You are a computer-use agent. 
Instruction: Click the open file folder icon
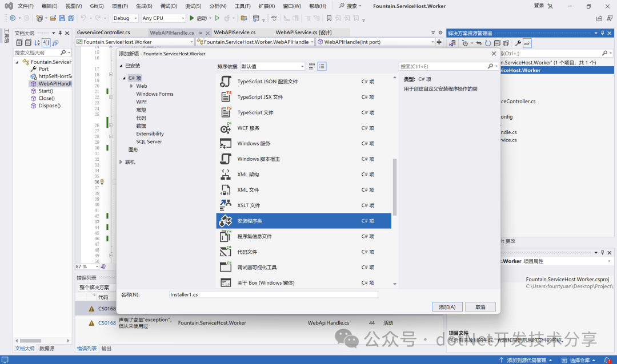point(53,18)
